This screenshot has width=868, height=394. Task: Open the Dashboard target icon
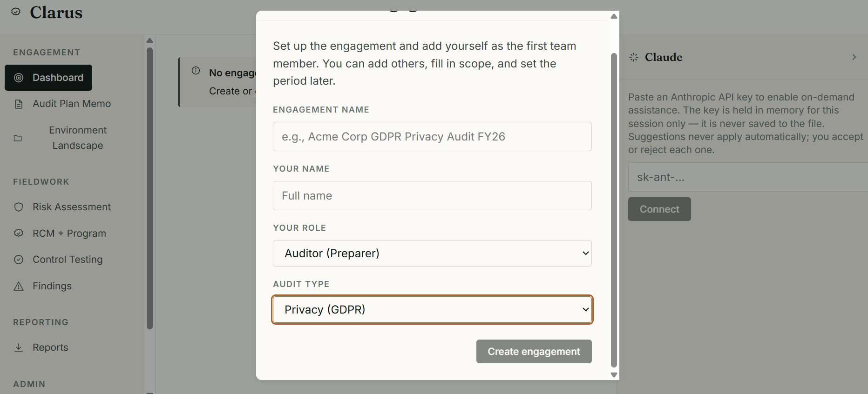tap(19, 78)
